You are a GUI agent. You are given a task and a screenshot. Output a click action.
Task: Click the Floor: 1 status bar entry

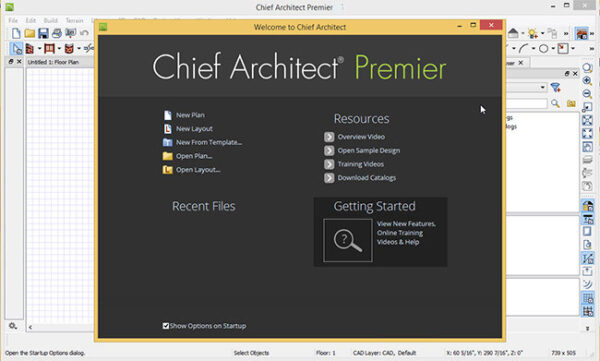pos(326,353)
